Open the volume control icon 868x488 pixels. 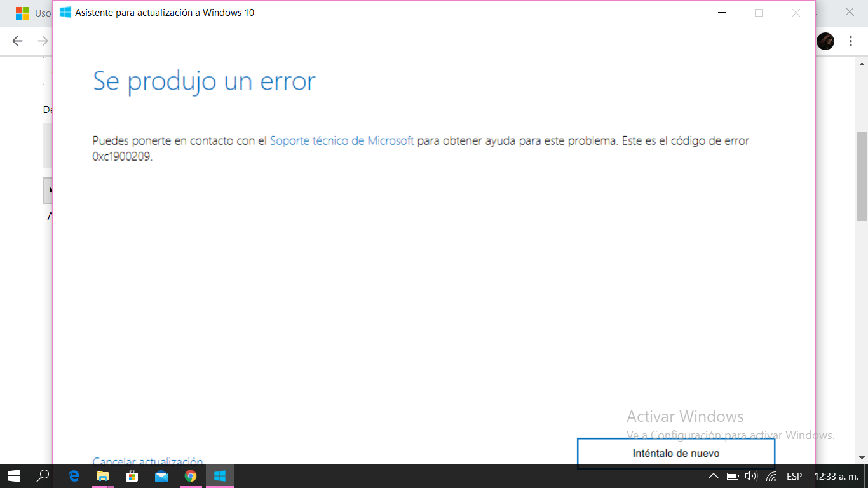[751, 476]
